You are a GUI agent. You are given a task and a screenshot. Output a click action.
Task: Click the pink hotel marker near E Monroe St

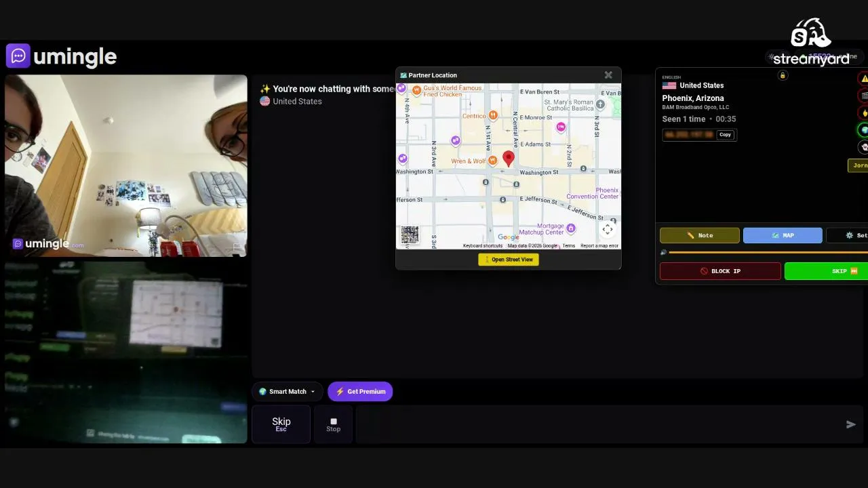[561, 127]
